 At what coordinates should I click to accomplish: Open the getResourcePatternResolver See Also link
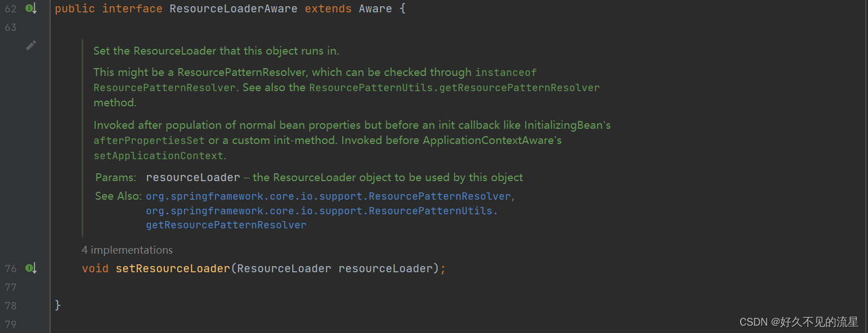click(226, 224)
